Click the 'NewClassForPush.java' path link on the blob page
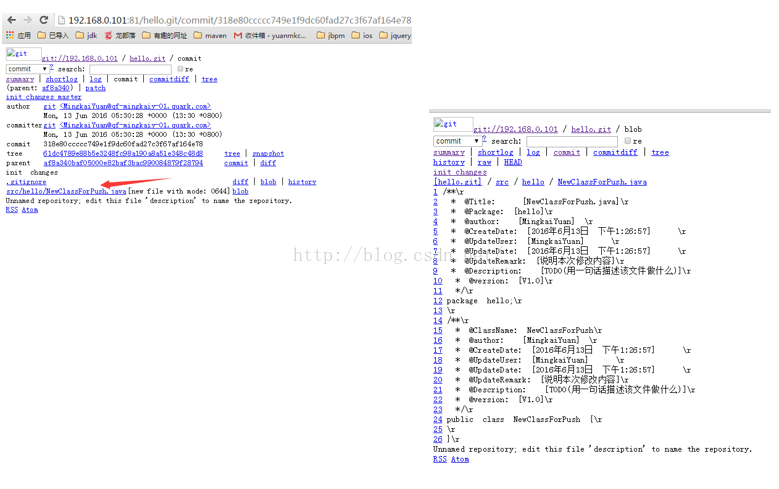This screenshot has width=779, height=489. point(602,182)
